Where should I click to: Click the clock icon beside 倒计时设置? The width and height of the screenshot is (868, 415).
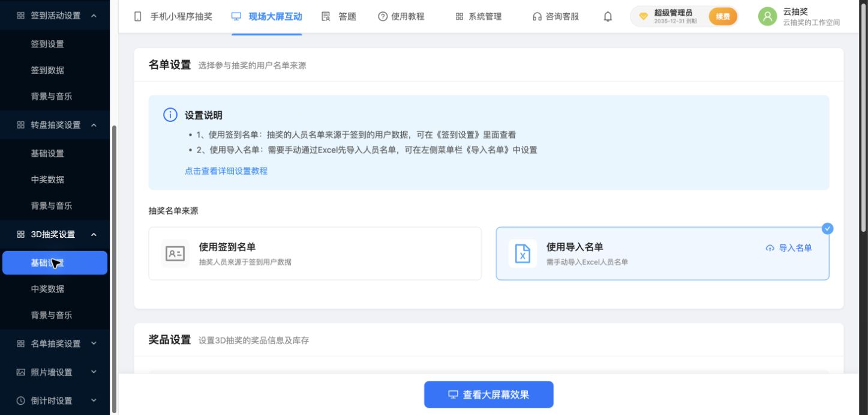(x=20, y=401)
